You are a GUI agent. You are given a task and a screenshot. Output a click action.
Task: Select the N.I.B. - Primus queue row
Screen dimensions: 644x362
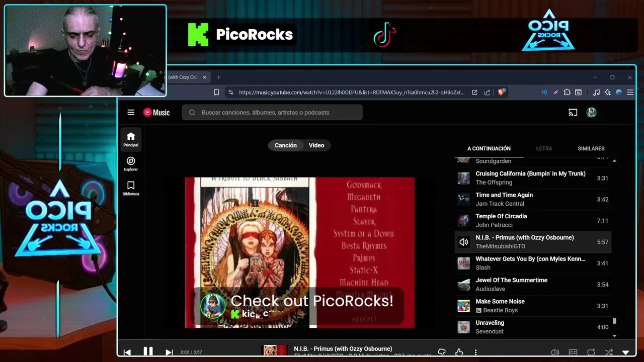click(x=533, y=242)
